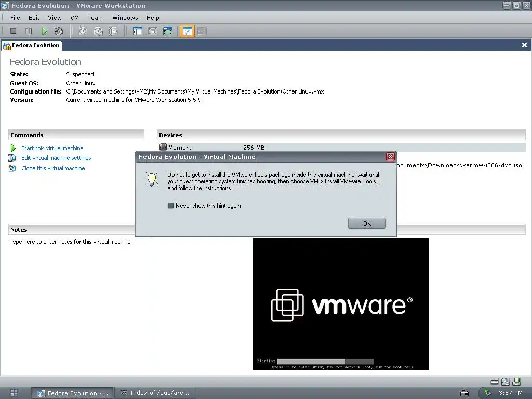This screenshot has height=399, width=532.
Task: Click the Console view toolbar icon
Action: (x=202, y=31)
